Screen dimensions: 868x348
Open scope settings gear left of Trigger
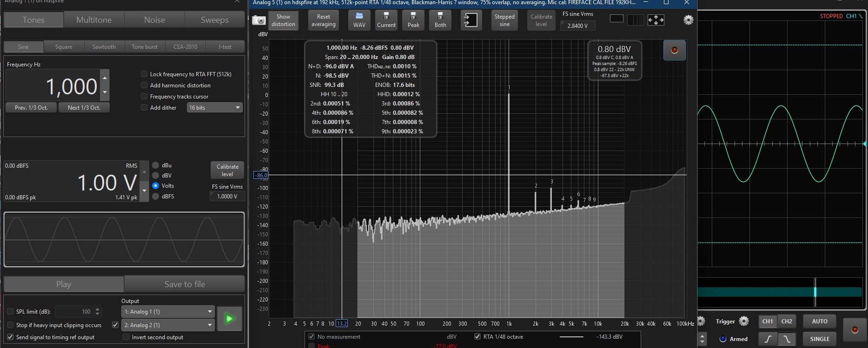click(701, 321)
